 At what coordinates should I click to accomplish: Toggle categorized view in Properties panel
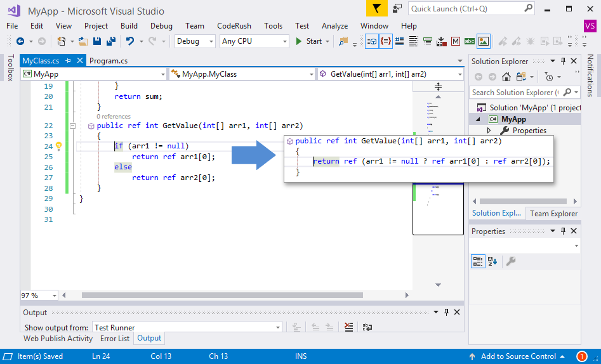(477, 261)
